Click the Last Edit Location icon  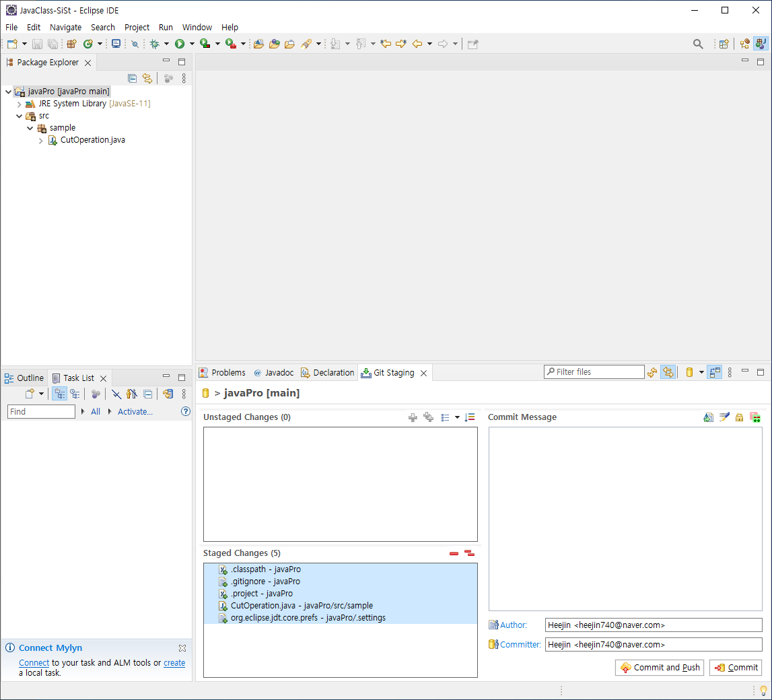click(386, 44)
